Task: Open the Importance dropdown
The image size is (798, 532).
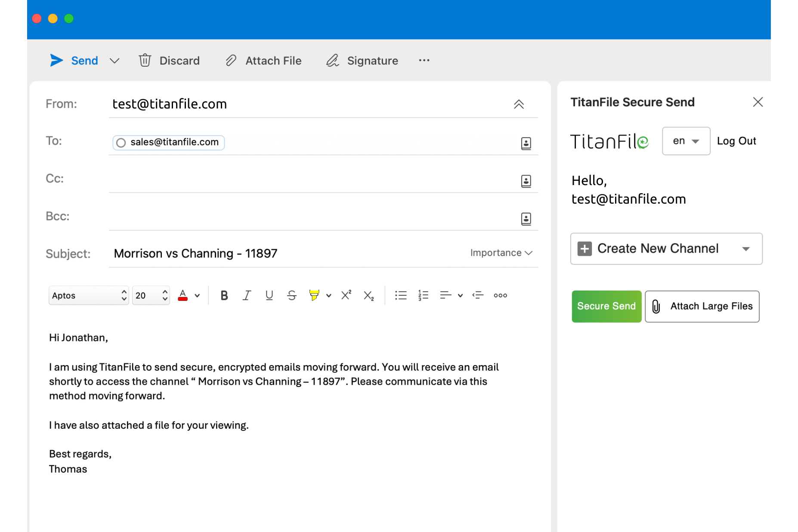Action: [501, 253]
